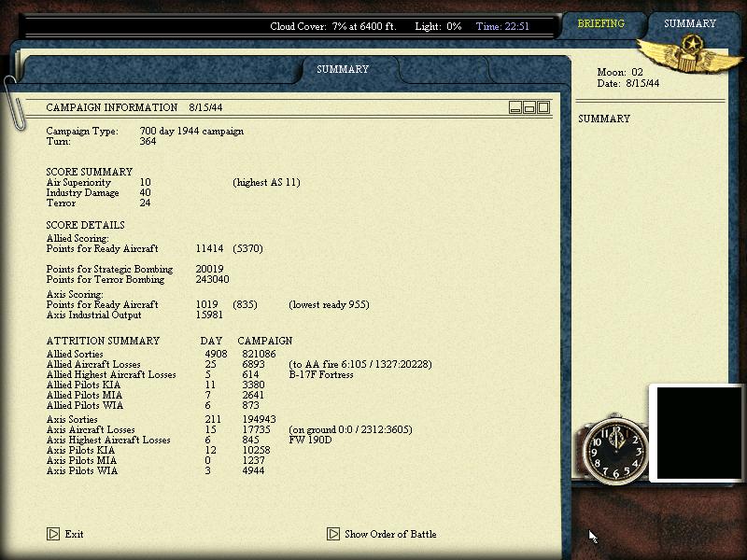Click the gold pilot wings badge

tap(690, 55)
